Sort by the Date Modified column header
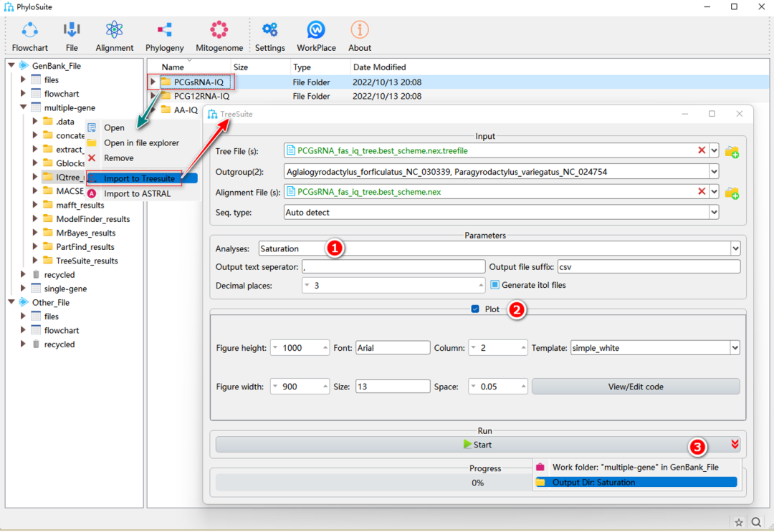 [379, 67]
